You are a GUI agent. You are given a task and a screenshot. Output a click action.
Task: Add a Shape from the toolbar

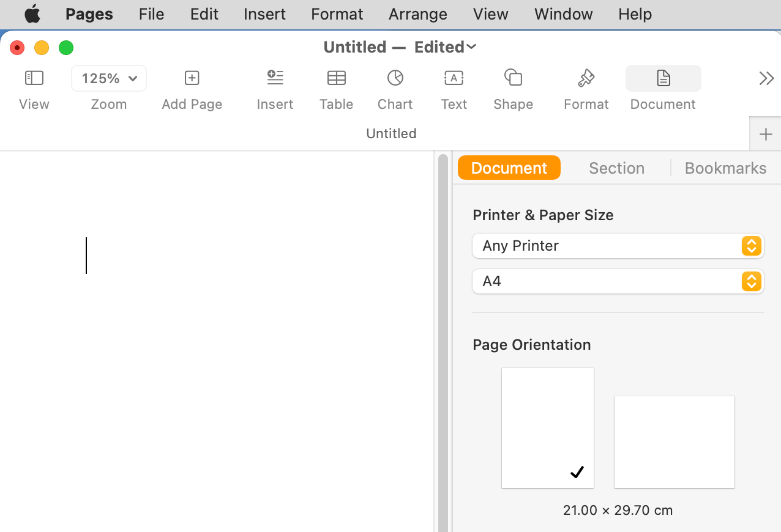[513, 78]
